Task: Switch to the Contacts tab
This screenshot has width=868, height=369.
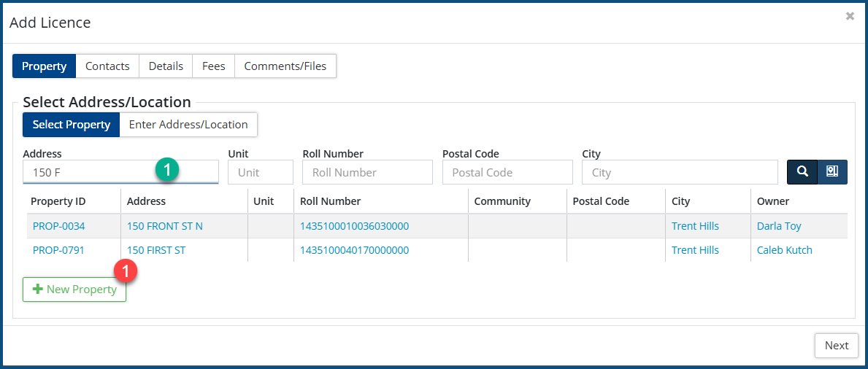Action: pos(107,66)
